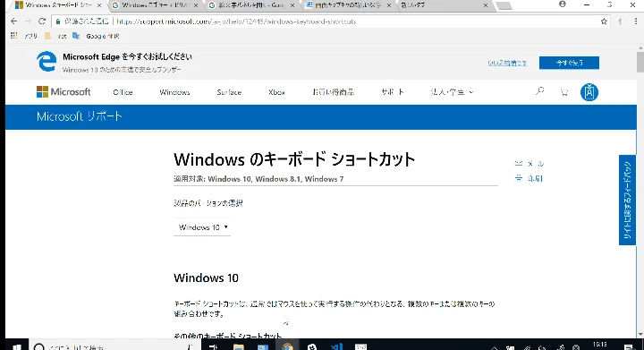The height and width of the screenshot is (350, 644).
Task: Open the Windows 10 version dropdown
Action: coord(202,227)
